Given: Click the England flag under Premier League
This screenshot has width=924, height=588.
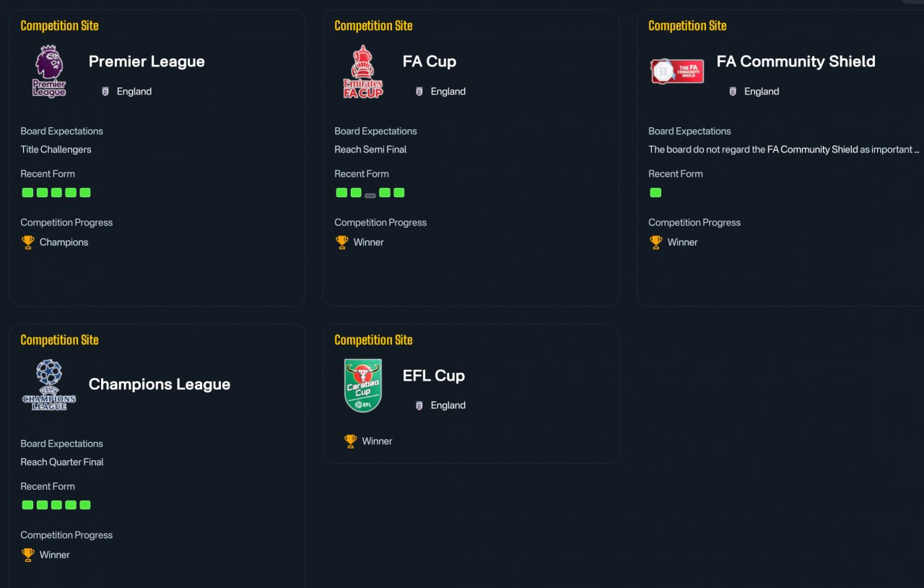Looking at the screenshot, I should (x=105, y=91).
